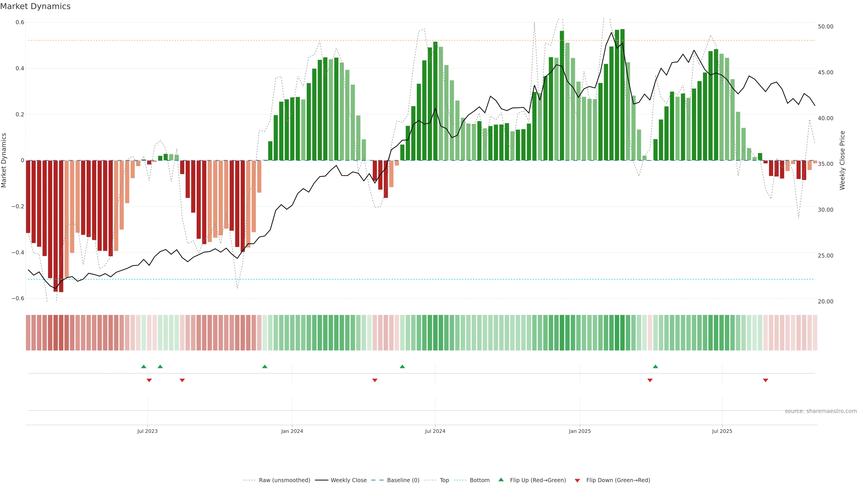Viewport: 868px width, 488px height.
Task: Click the Weekly Close Price axis title
Action: [x=842, y=160]
